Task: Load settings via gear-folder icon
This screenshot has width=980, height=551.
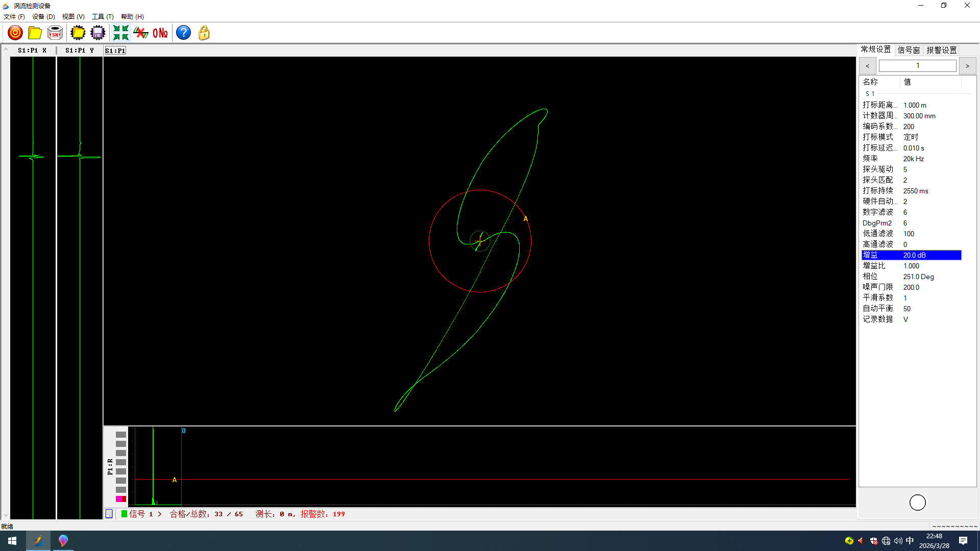Action: (x=78, y=33)
